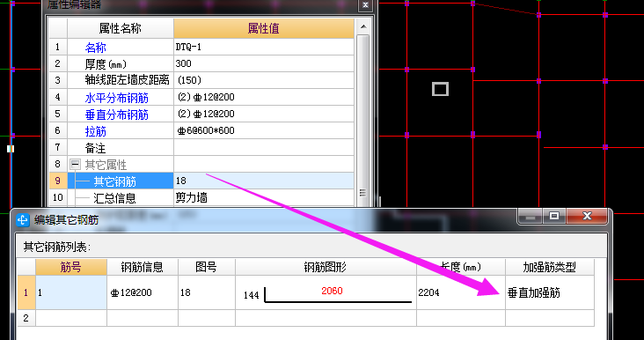Open the 垂直加强筋 type cell

[x=550, y=292]
